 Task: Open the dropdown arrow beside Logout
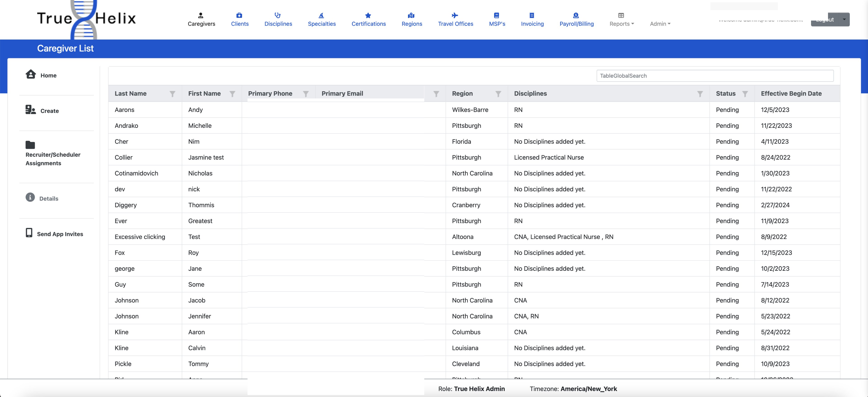click(844, 19)
